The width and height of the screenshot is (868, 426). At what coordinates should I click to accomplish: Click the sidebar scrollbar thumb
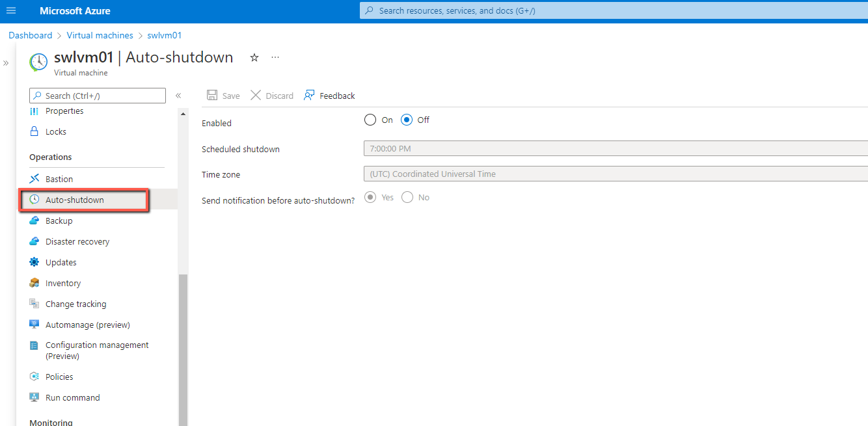pyautogui.click(x=183, y=350)
